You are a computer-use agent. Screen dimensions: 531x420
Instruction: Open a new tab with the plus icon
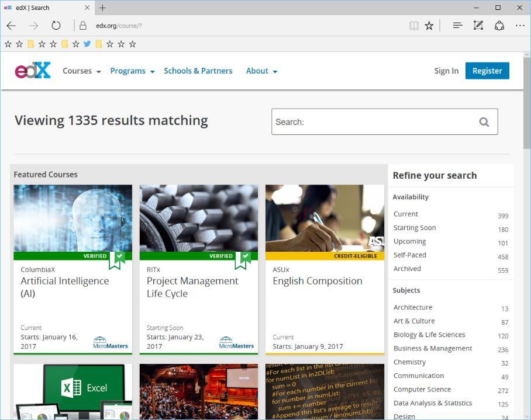click(102, 8)
